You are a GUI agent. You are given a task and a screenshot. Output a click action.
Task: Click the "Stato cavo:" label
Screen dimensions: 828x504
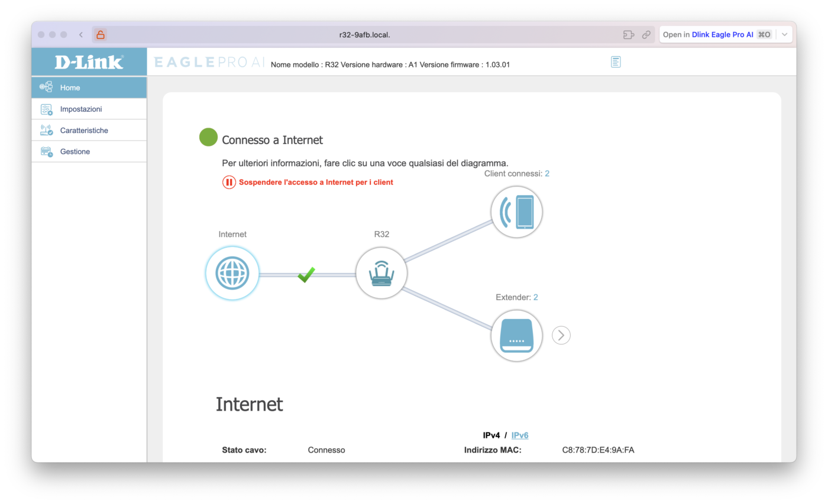coord(244,450)
